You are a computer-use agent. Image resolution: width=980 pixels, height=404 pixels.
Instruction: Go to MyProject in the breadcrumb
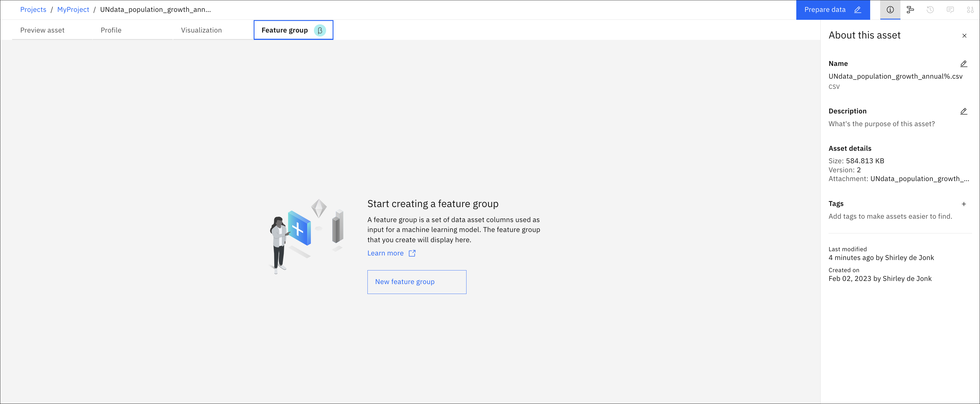[73, 10]
